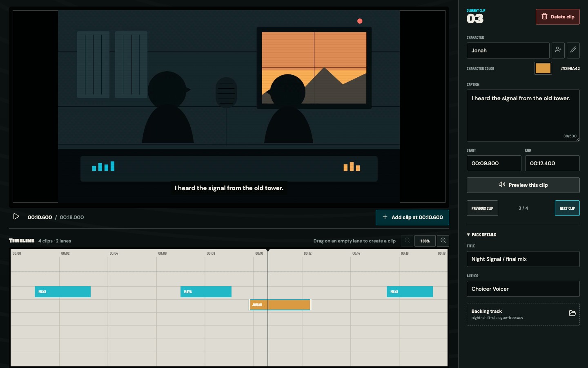Zoom out the timeline with the minus magnifier
This screenshot has height=368, width=588.
(x=407, y=241)
